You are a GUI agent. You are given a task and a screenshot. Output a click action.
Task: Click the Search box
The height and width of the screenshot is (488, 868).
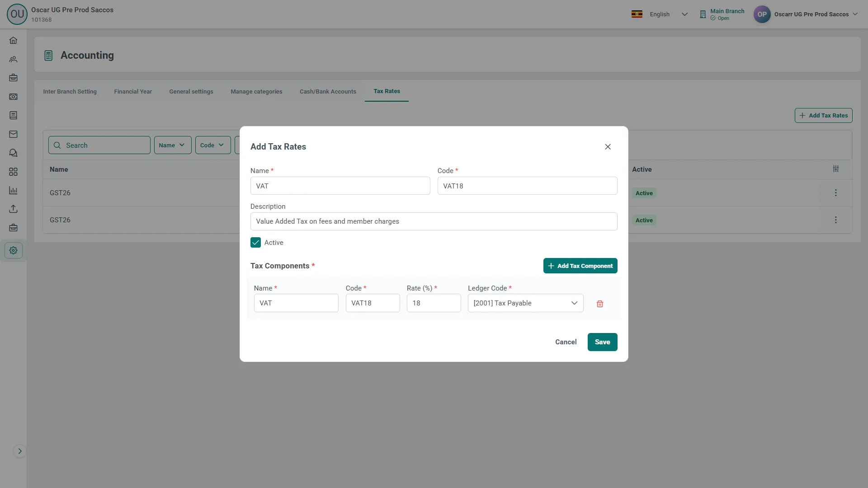[99, 145]
